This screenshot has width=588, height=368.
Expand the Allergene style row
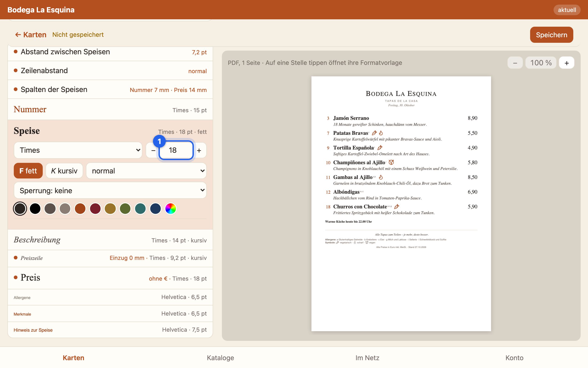click(110, 297)
